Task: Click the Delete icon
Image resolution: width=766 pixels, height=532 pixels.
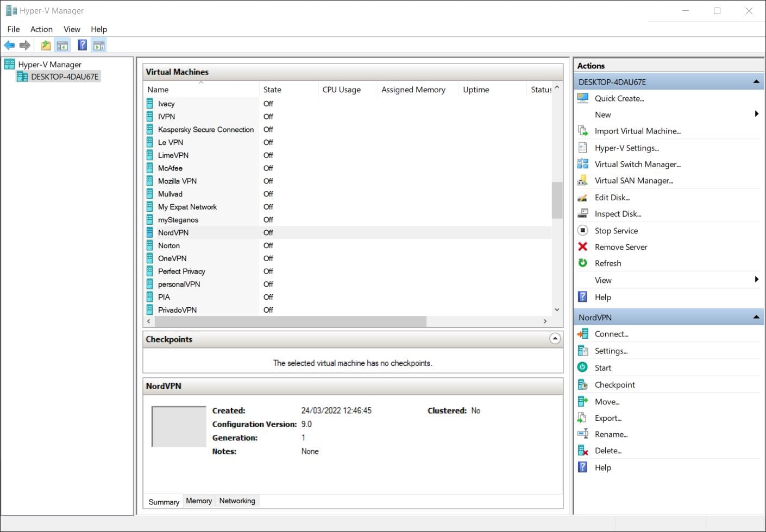Action: coord(583,451)
